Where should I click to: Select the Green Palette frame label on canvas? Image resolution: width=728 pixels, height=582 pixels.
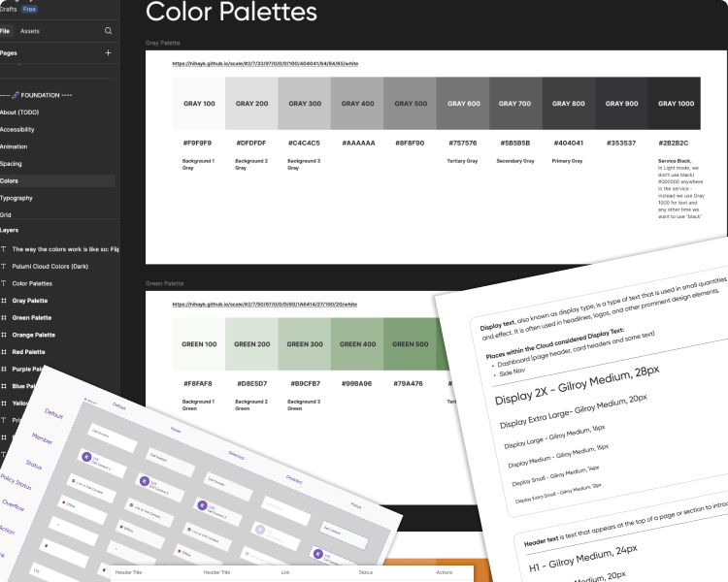pos(164,283)
